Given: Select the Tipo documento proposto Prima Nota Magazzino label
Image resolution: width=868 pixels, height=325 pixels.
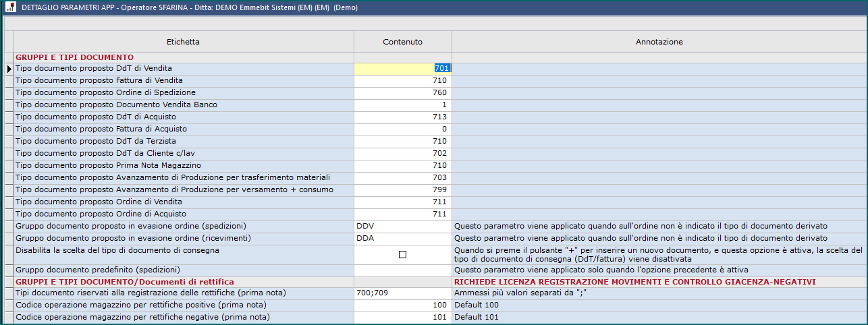Looking at the screenshot, I should tap(108, 166).
